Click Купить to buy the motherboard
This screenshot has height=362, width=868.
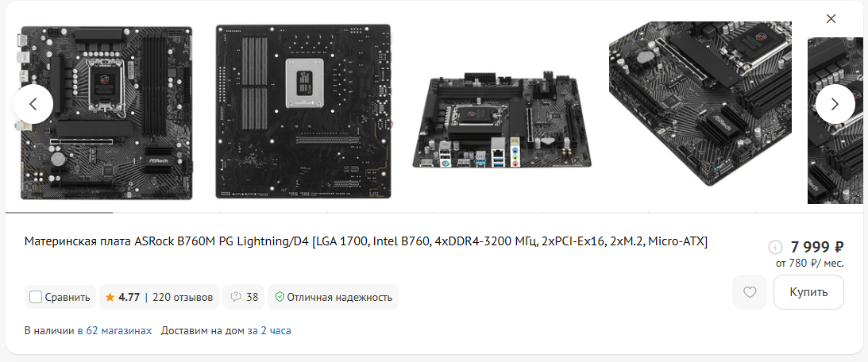point(808,292)
